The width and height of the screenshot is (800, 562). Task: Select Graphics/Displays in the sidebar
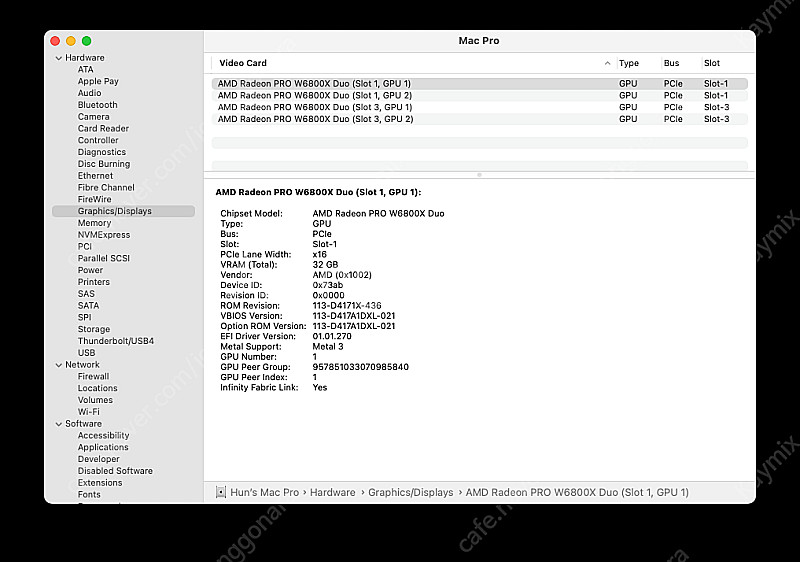123,211
